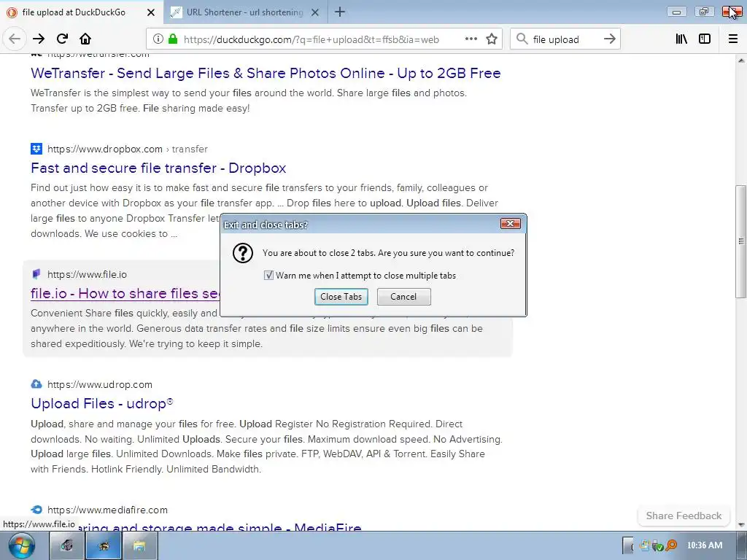Open the Firefox hamburger menu
The height and width of the screenshot is (560, 747).
(x=733, y=39)
